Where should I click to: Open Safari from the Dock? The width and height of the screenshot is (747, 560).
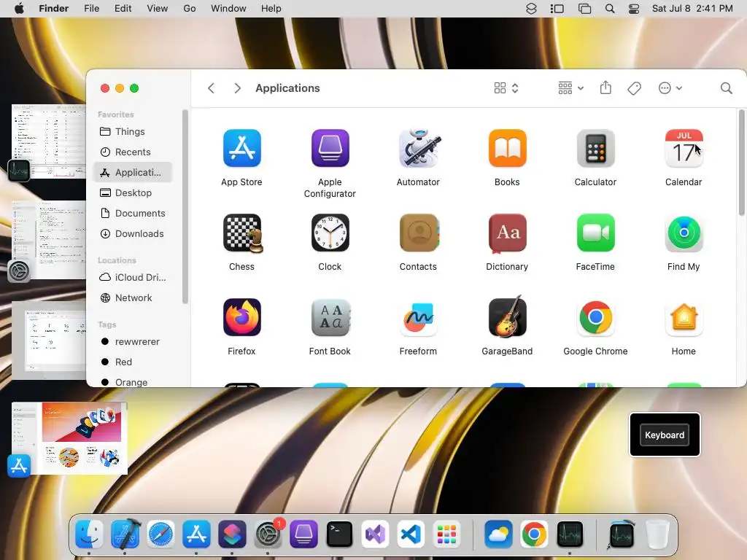pos(160,534)
